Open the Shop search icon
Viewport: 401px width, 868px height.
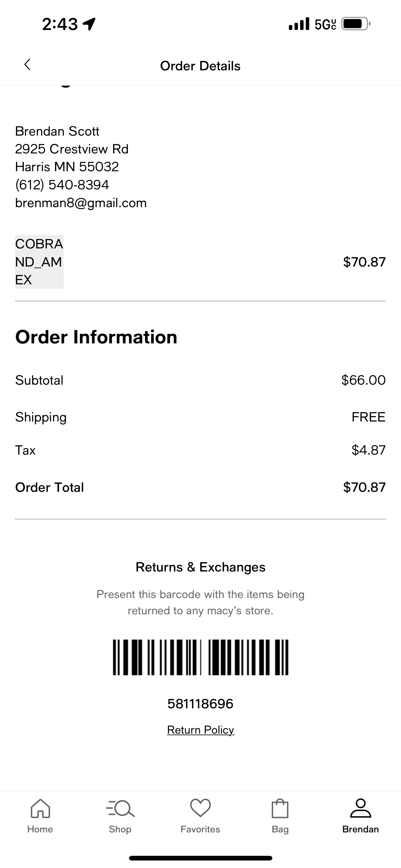120,808
